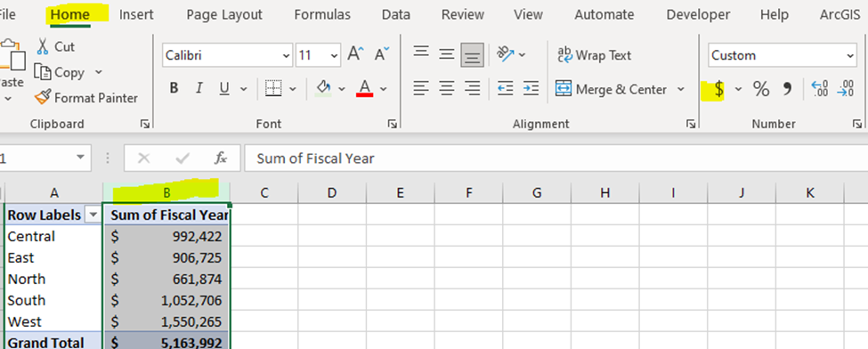
Task: Switch to Data tab
Action: [x=396, y=14]
